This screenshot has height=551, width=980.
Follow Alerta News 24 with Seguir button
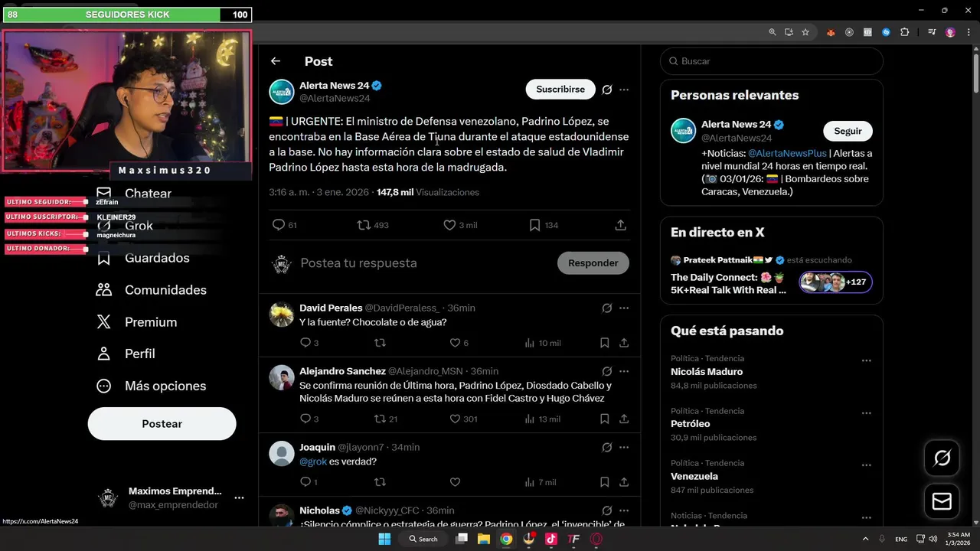pos(848,131)
